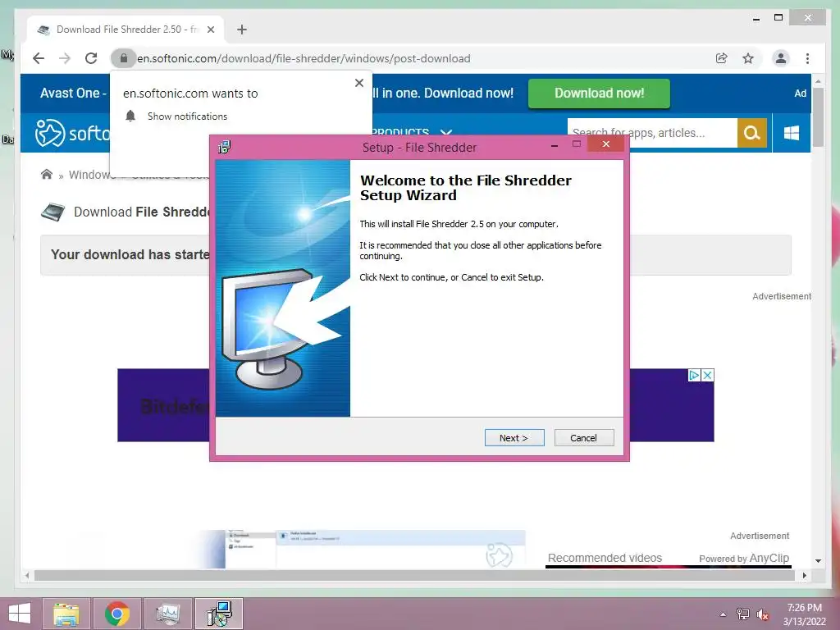Open the AdChoices triangle icon
This screenshot has height=630, width=840.
tap(694, 375)
